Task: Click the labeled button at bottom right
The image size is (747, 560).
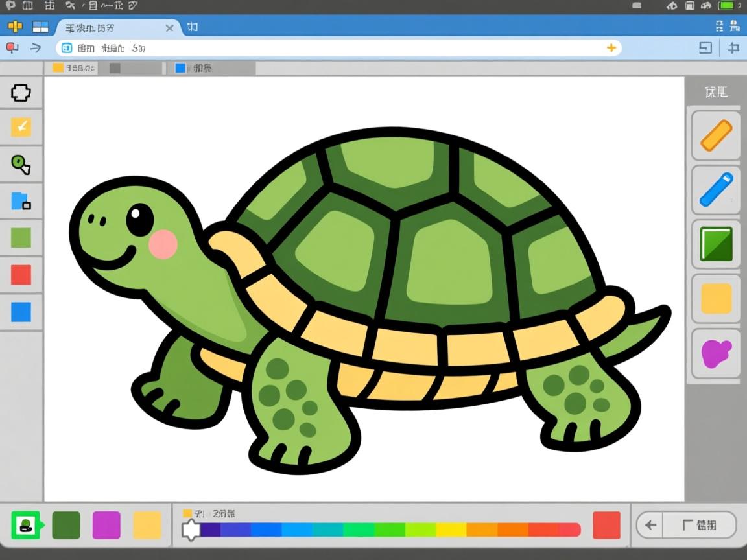Action: pyautogui.click(x=699, y=525)
